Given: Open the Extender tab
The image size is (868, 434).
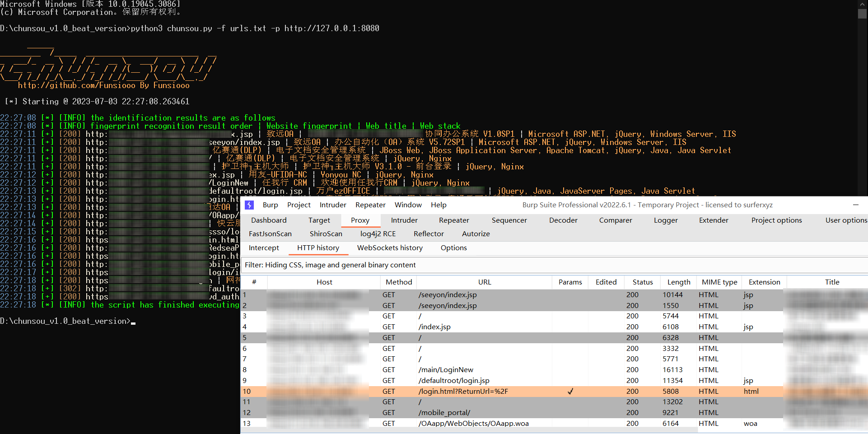Looking at the screenshot, I should 714,220.
